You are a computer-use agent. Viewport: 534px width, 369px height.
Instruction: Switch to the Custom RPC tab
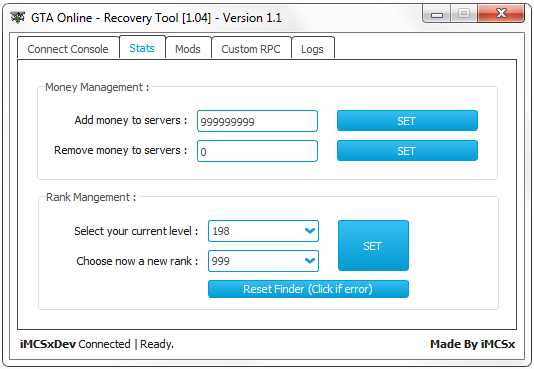coord(251,48)
